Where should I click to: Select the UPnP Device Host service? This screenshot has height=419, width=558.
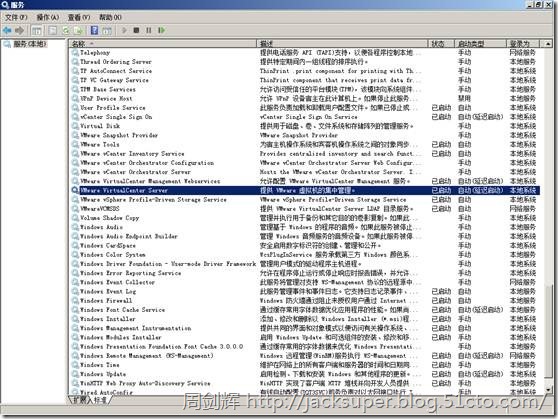click(x=106, y=98)
